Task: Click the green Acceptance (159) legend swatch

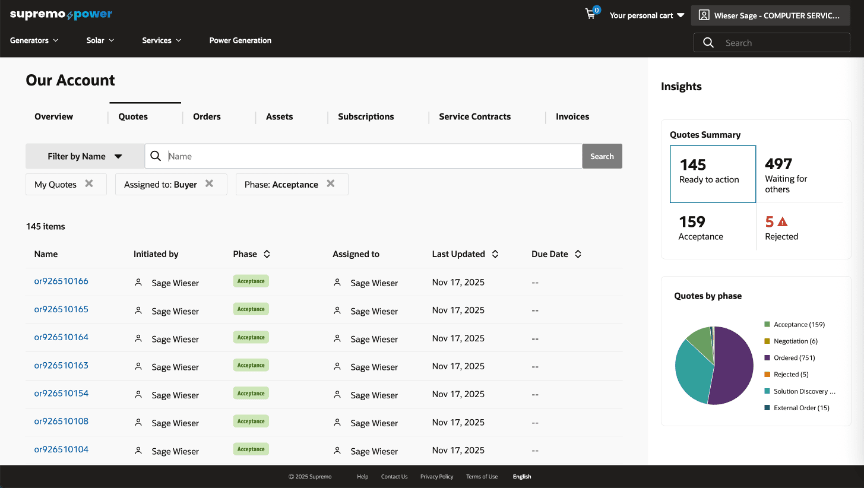Action: pos(767,324)
